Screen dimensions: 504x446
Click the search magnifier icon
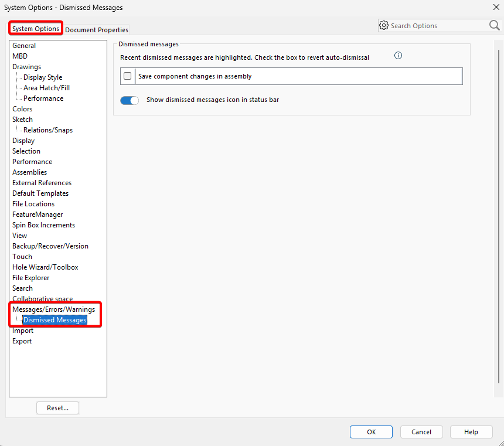495,25
